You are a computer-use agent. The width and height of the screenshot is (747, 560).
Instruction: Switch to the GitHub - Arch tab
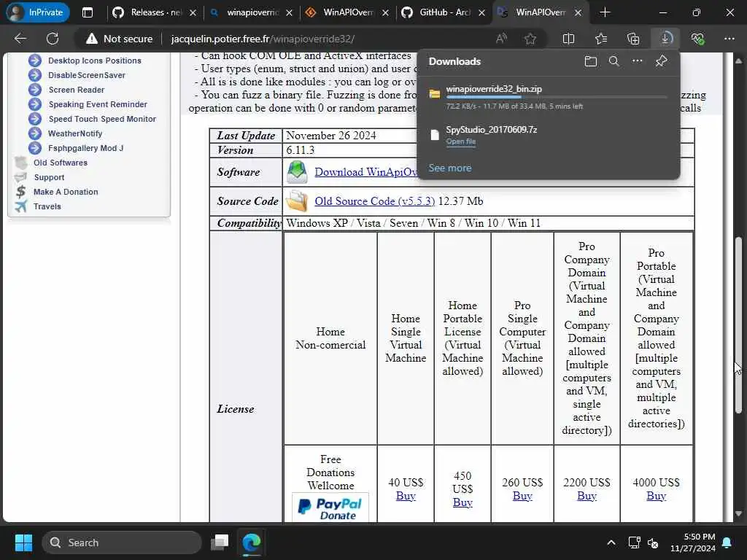443,13
